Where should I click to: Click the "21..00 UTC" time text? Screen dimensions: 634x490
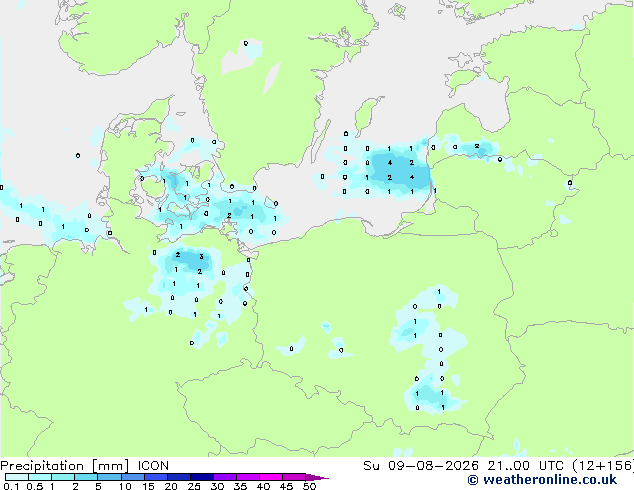coord(525,466)
